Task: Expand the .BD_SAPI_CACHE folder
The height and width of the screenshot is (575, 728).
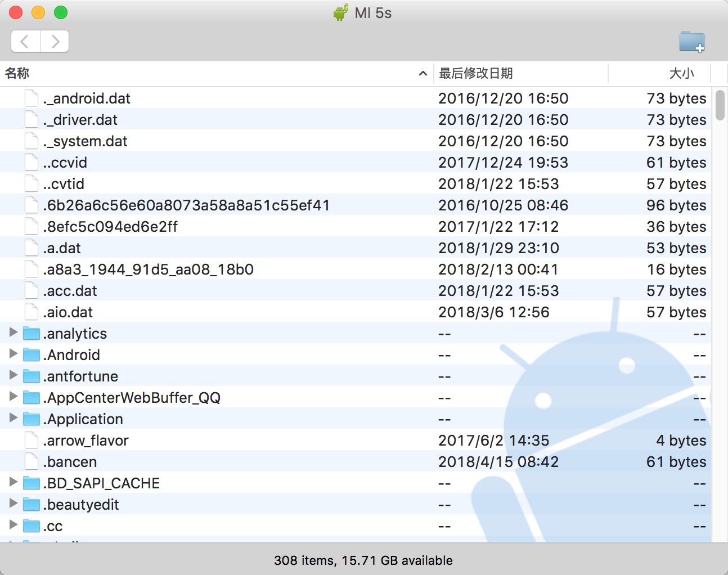Action: tap(14, 482)
